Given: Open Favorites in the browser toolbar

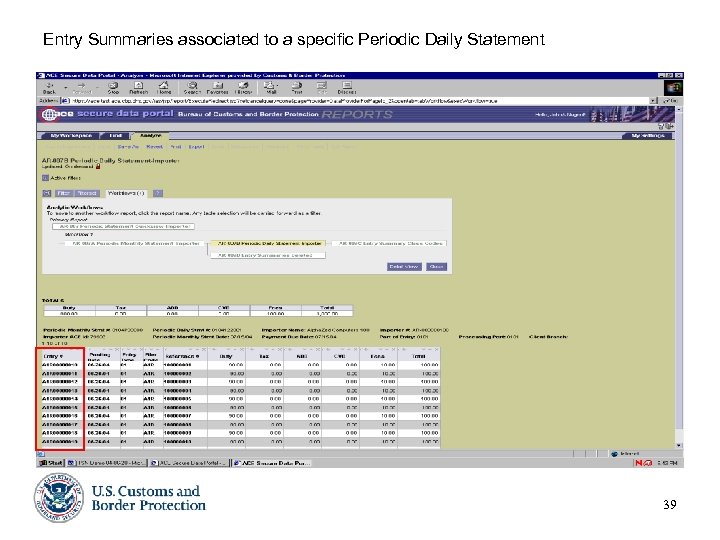Looking at the screenshot, I should click(218, 88).
